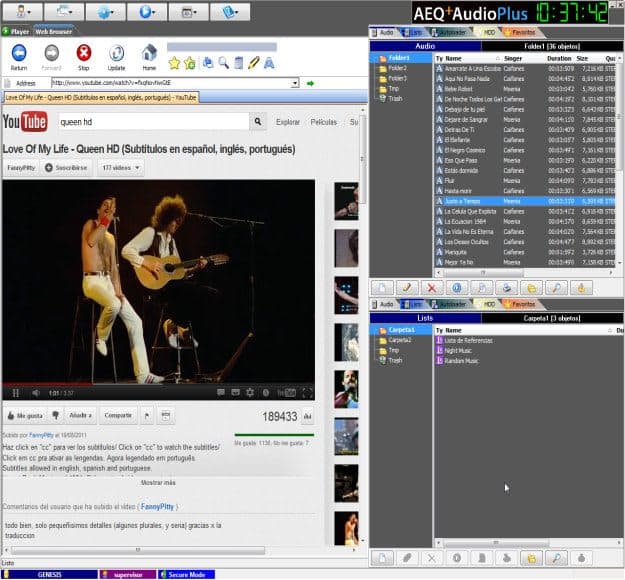Image resolution: width=625 pixels, height=580 pixels.
Task: Stop page loading with the red Stop icon
Action: click(84, 57)
